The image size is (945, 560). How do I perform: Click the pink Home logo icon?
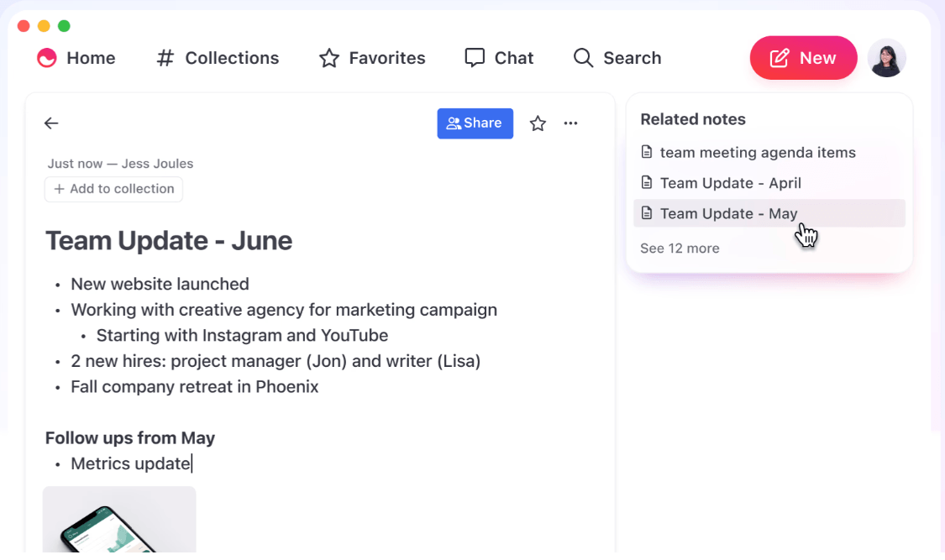(x=46, y=58)
